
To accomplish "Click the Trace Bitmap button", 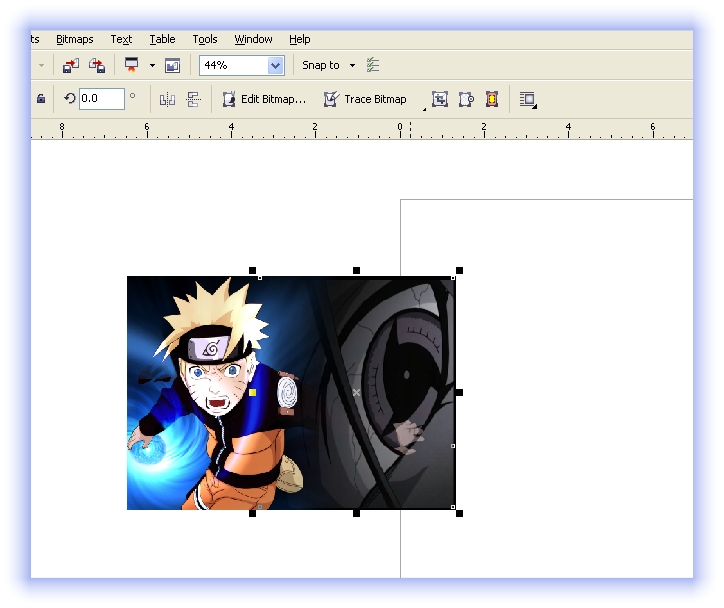I will coord(365,99).
